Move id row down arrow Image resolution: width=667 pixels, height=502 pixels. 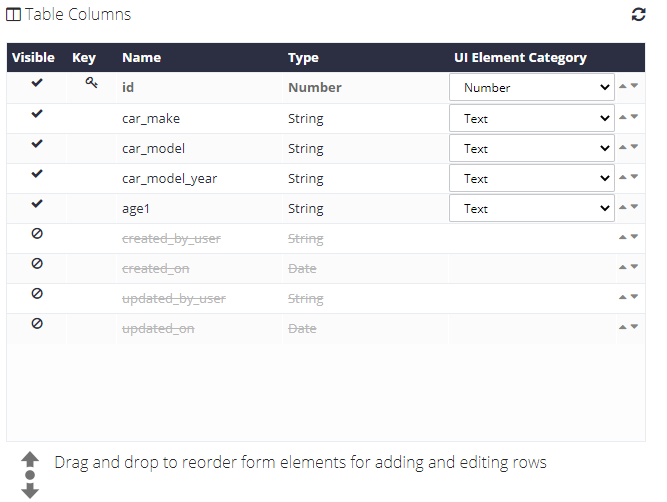[634, 86]
